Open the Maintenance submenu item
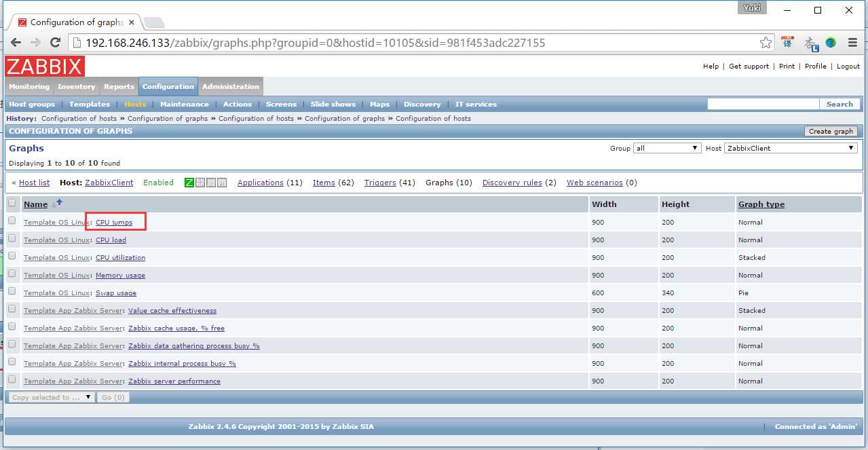The height and width of the screenshot is (450, 868). 185,105
